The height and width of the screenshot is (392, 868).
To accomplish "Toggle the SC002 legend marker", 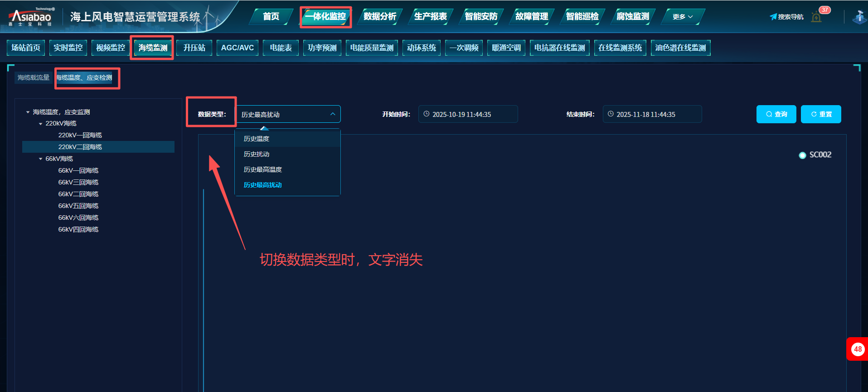I will pos(802,155).
